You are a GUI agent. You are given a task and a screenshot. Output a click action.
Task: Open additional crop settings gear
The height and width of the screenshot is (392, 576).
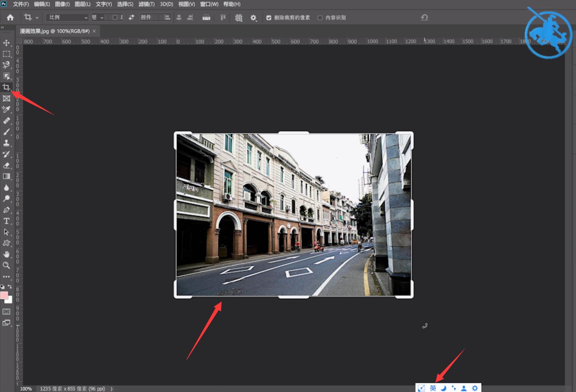tap(254, 17)
